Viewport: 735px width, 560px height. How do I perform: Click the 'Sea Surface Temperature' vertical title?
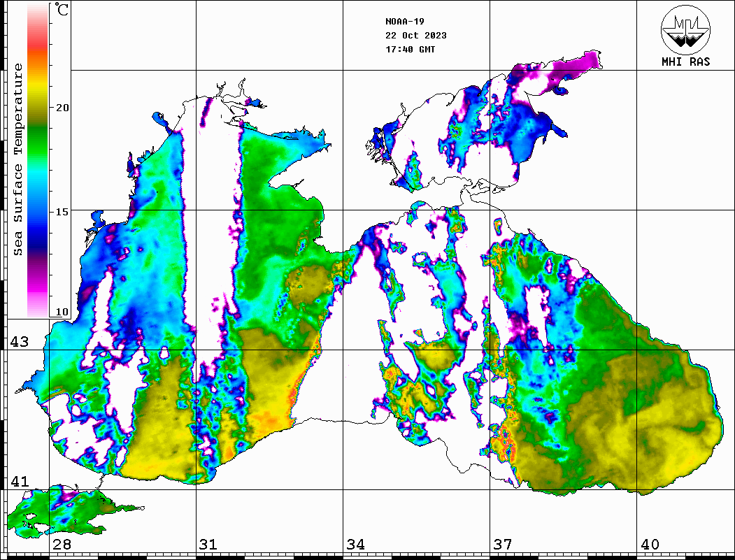pyautogui.click(x=17, y=160)
